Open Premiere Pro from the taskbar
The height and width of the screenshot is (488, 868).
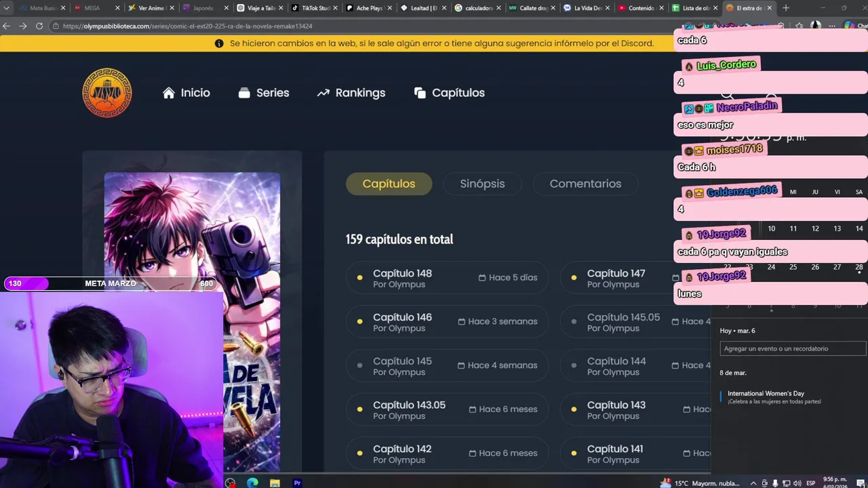click(x=297, y=483)
